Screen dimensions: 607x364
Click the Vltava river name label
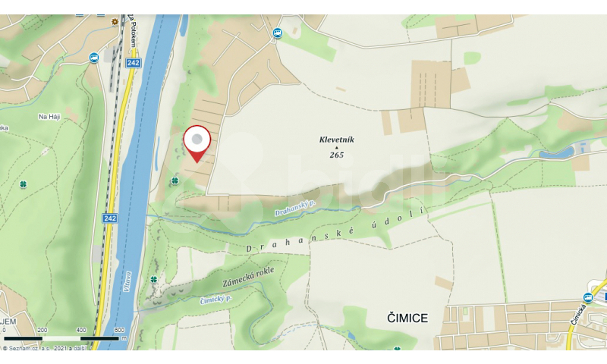[127, 281]
